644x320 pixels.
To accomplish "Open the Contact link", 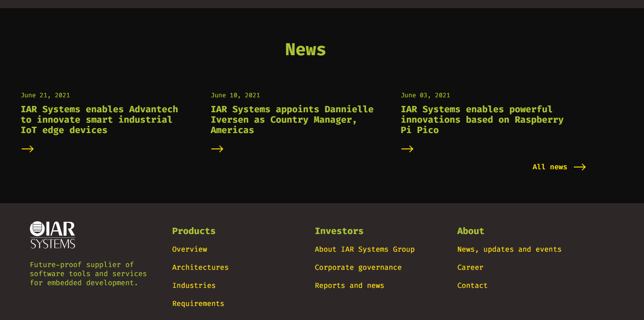I will coord(472,286).
